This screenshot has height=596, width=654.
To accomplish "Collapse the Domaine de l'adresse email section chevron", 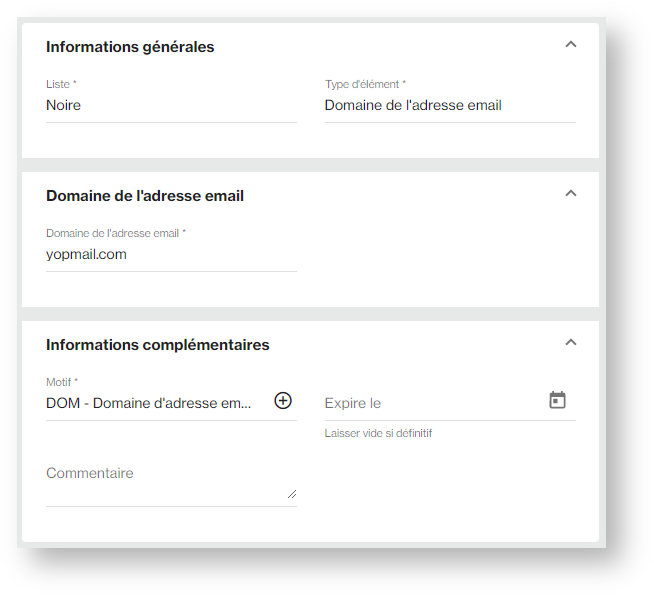I will point(571,193).
